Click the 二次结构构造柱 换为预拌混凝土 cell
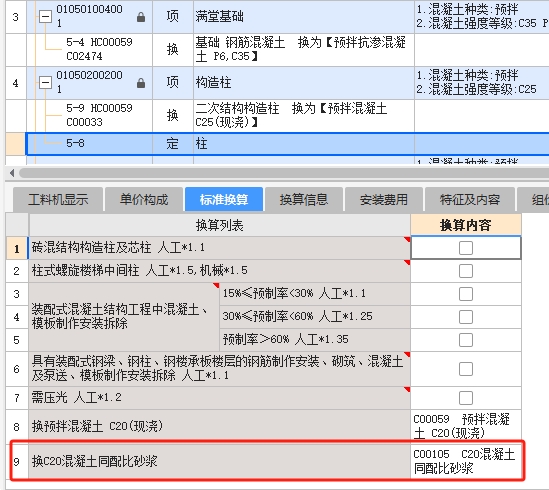Viewport: 549px width, 490px height. 304,116
